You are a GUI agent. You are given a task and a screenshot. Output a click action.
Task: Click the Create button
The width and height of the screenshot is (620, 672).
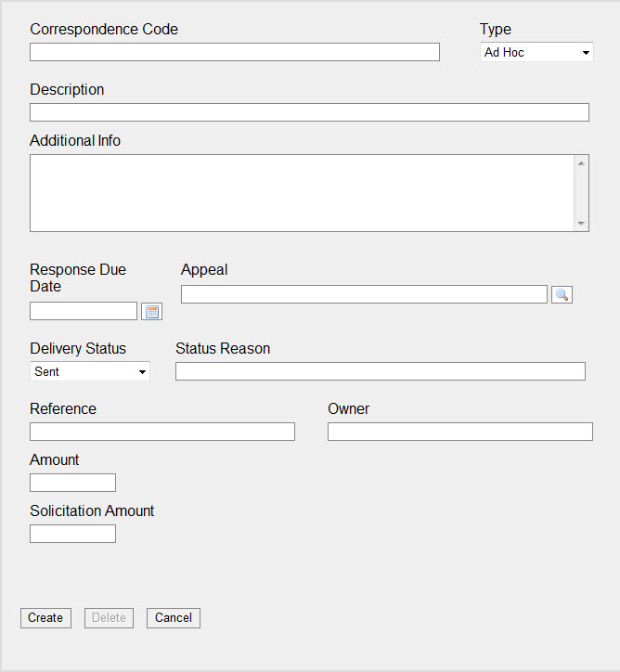(45, 618)
